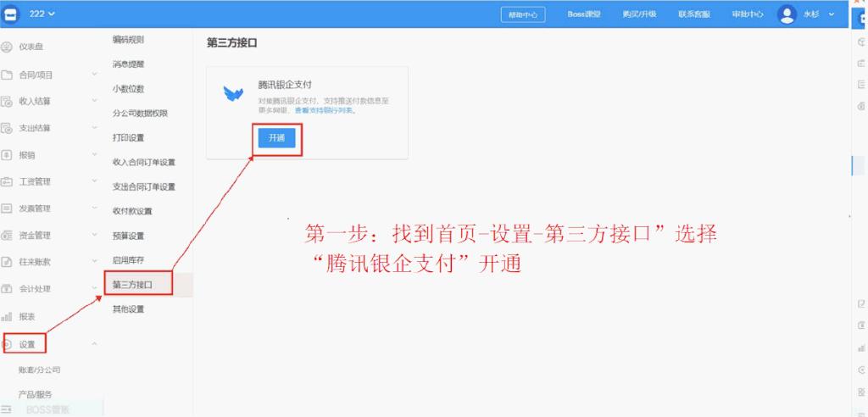Click the 腾讯银企支付 bird logo
Screen dimensions: 868x417
[x=233, y=93]
